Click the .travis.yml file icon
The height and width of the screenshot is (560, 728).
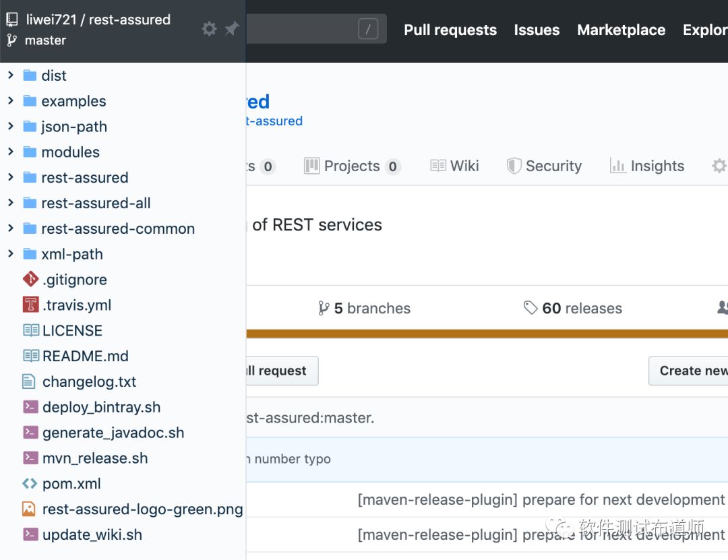click(x=30, y=305)
